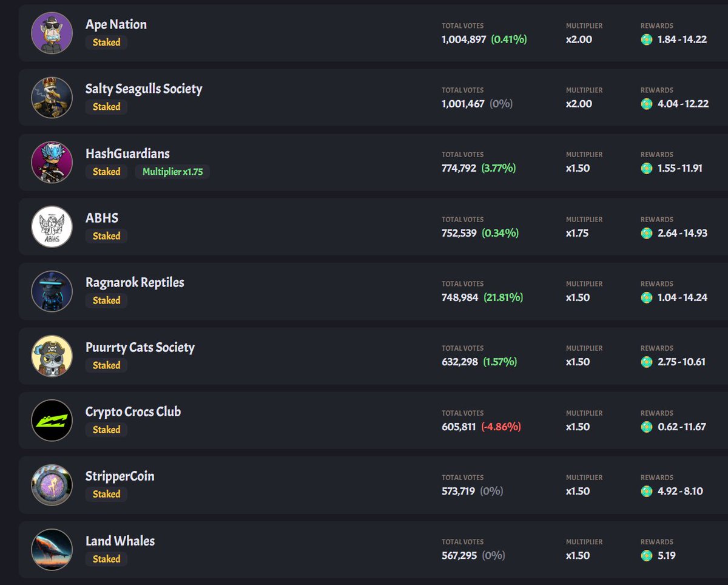
Task: Click the Multiplier x1.75 badge on HashGuardians
Action: pos(172,172)
